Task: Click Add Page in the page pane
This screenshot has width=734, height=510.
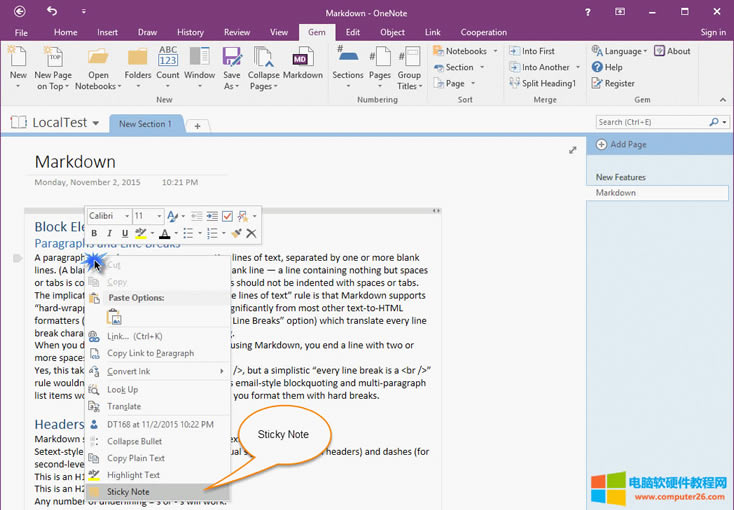Action: click(628, 144)
